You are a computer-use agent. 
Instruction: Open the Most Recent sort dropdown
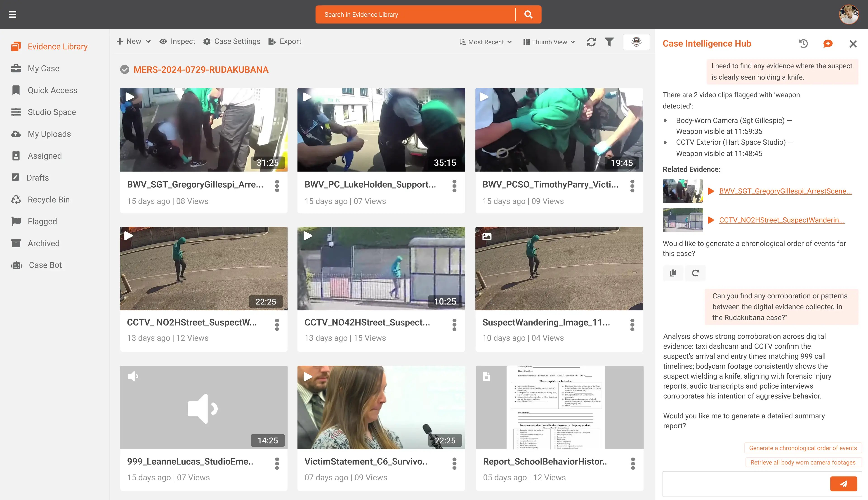click(486, 42)
